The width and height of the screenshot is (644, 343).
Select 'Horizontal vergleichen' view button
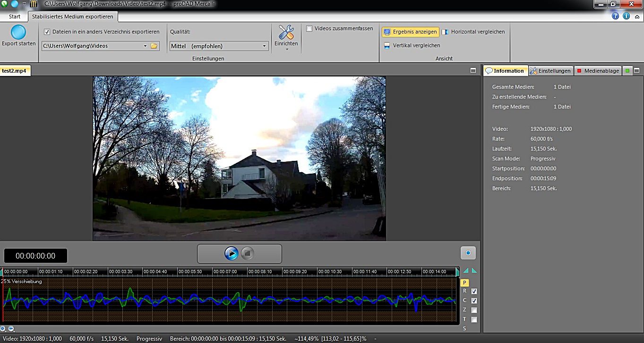473,32
